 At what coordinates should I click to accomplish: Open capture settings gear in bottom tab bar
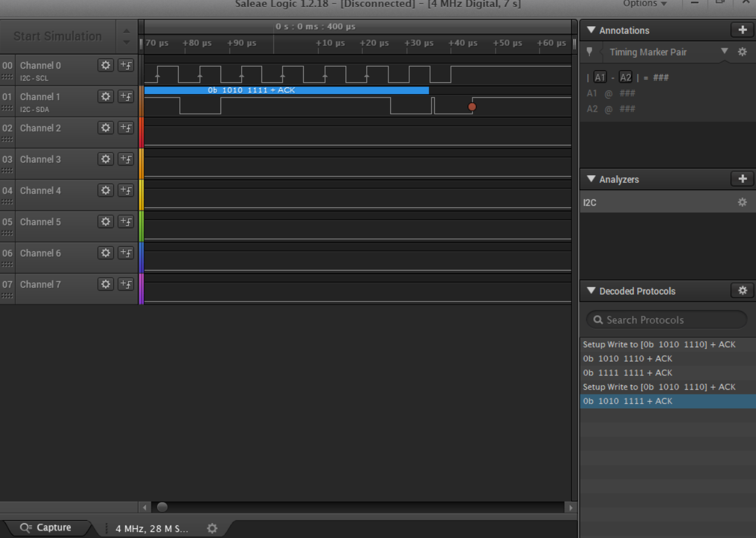(212, 528)
